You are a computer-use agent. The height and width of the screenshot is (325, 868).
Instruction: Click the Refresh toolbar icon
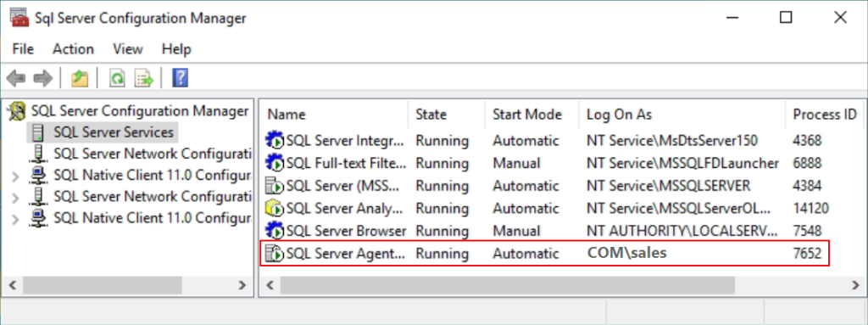tap(117, 78)
